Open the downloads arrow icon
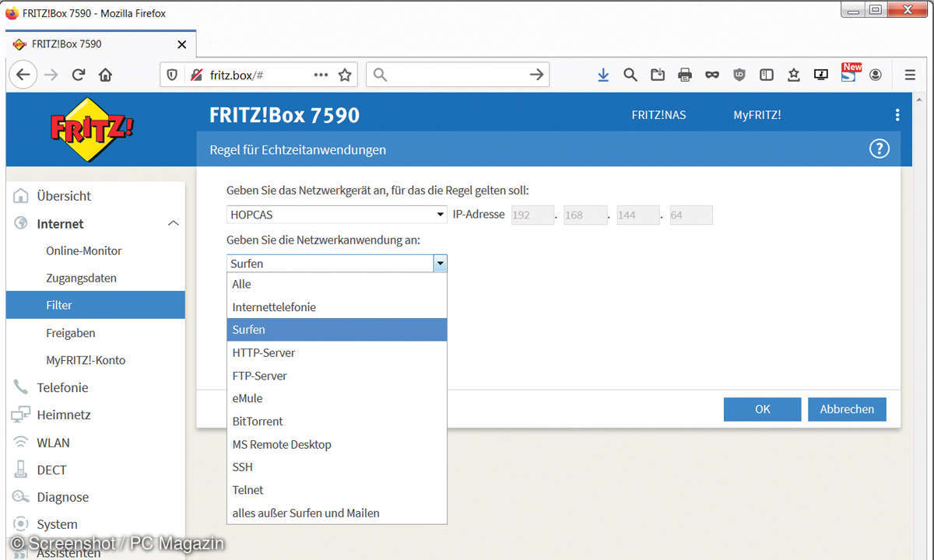 [x=603, y=75]
